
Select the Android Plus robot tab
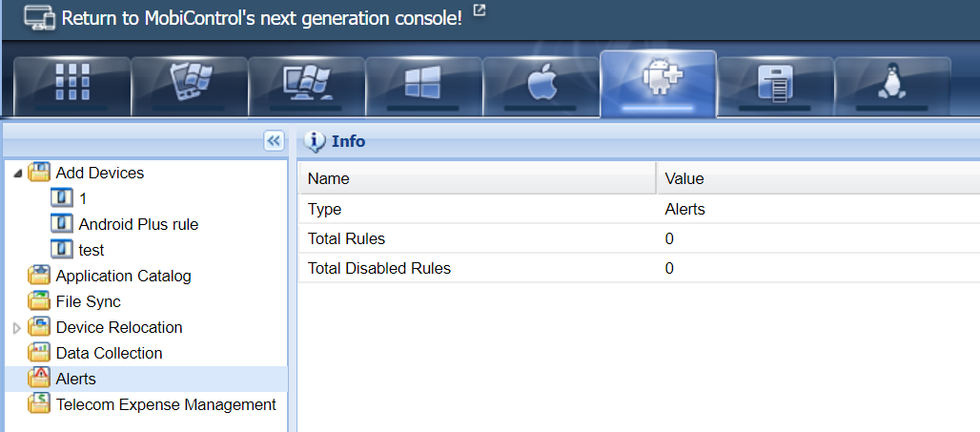(x=659, y=85)
